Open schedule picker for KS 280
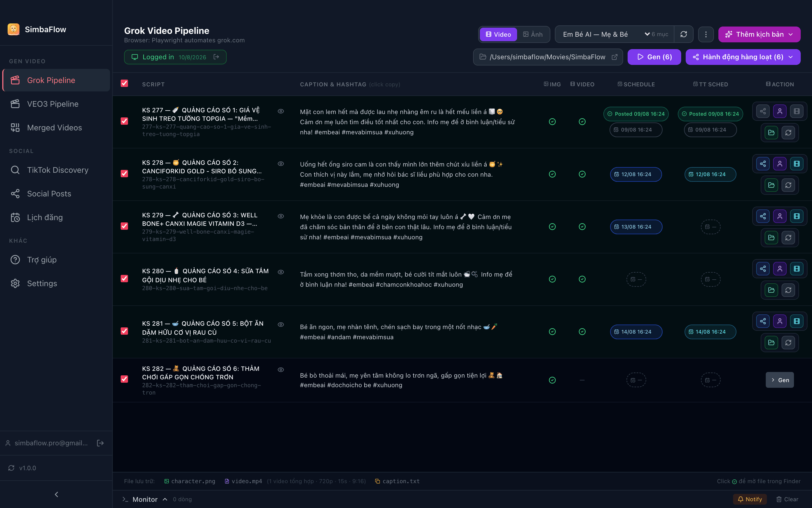 (x=636, y=279)
